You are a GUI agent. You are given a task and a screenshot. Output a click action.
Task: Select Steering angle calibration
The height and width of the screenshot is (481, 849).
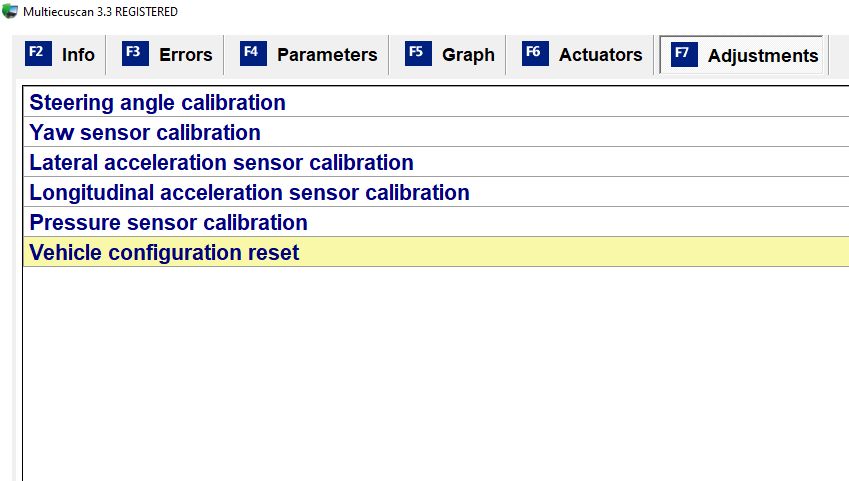(x=157, y=103)
